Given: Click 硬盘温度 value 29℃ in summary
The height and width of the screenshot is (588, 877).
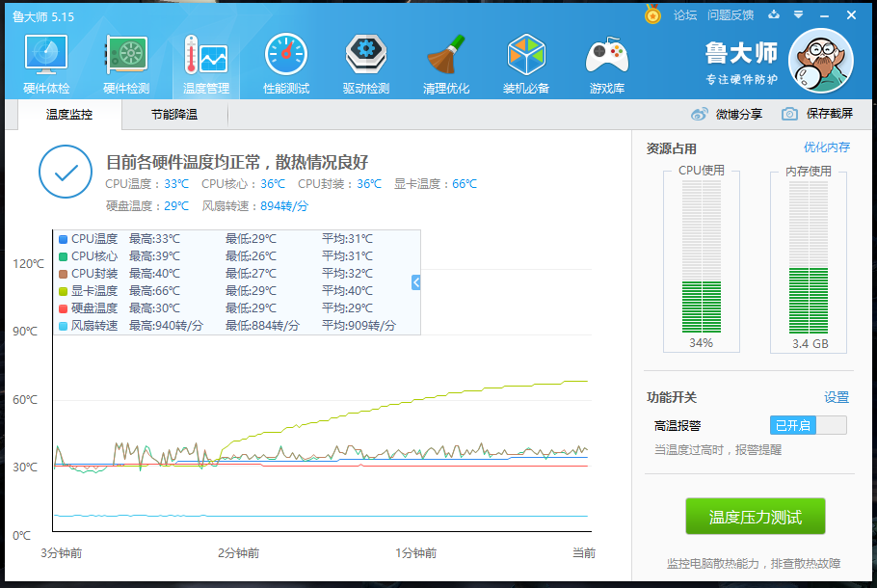Looking at the screenshot, I should point(176,206).
